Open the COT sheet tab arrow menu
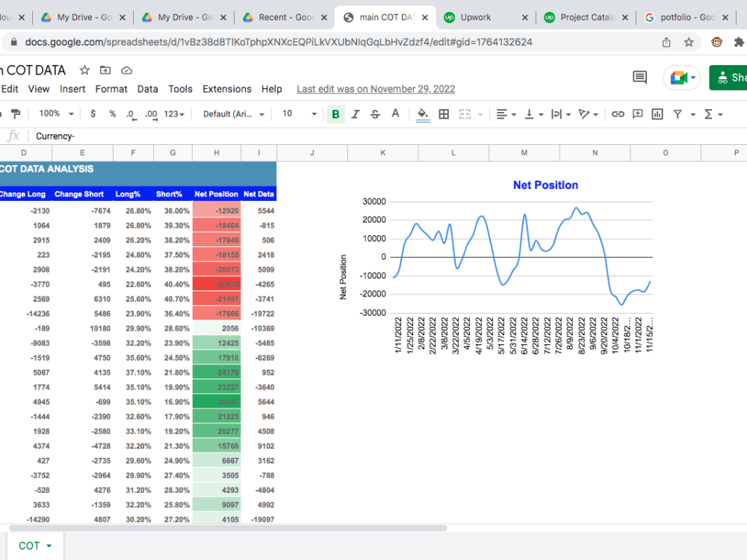747x560 pixels. [49, 547]
